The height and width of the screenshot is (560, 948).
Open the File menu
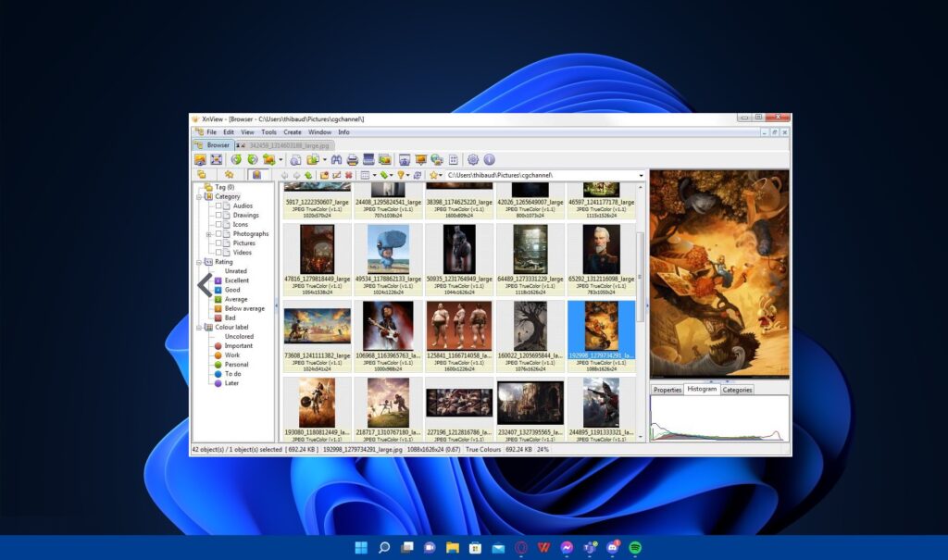(x=211, y=131)
